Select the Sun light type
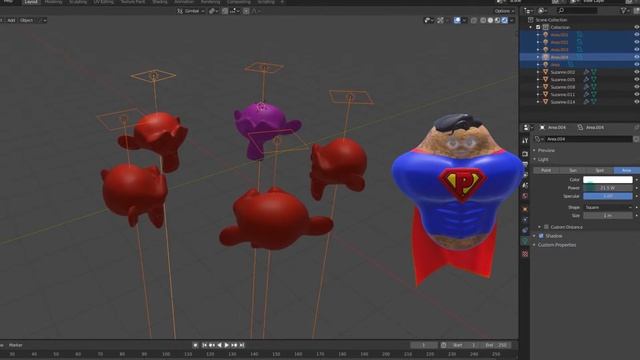640x360 pixels. click(573, 170)
